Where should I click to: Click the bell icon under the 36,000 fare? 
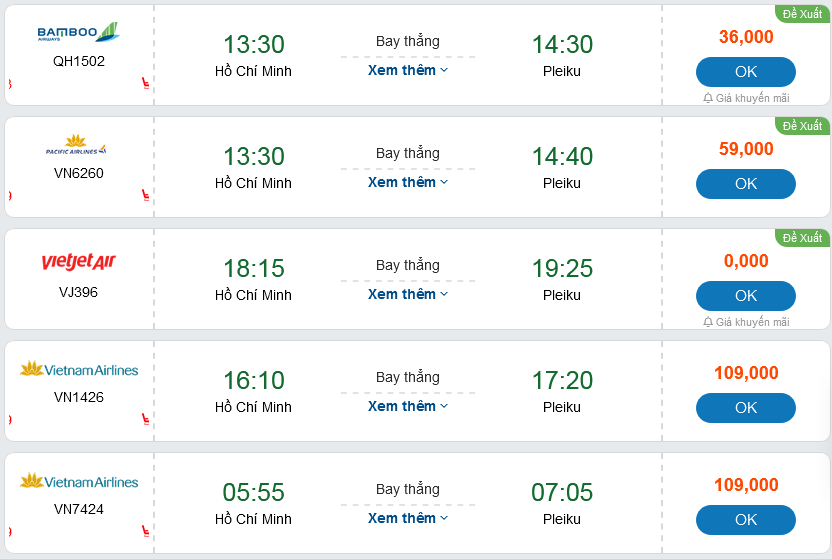coord(708,98)
